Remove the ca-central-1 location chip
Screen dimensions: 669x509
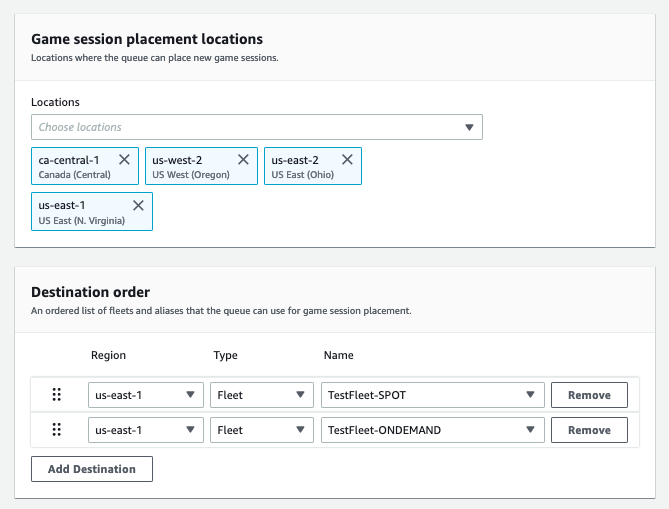coord(124,159)
